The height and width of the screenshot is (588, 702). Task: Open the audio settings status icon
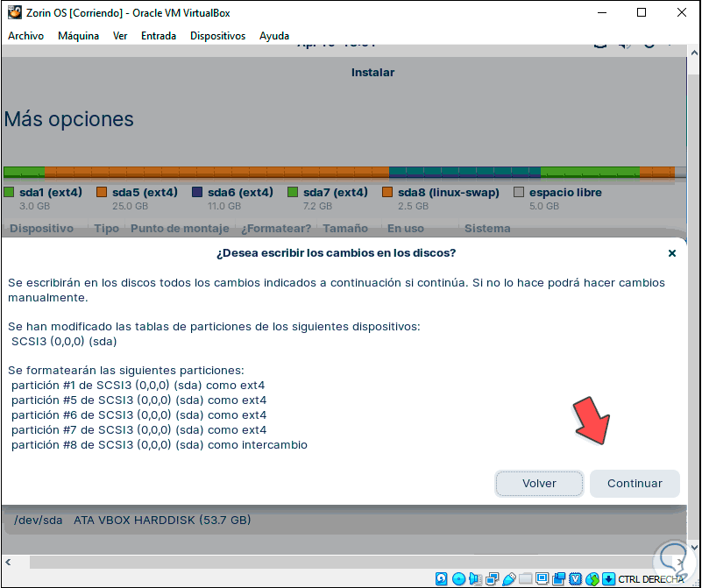[476, 579]
